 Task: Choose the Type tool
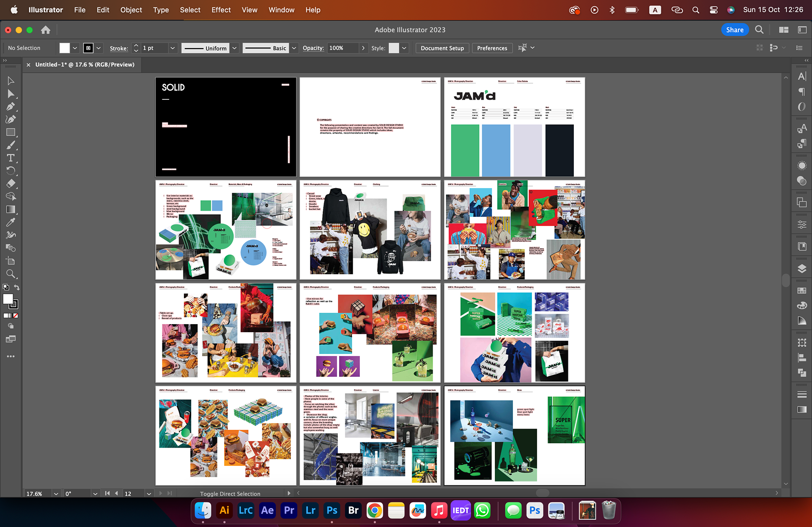11,158
